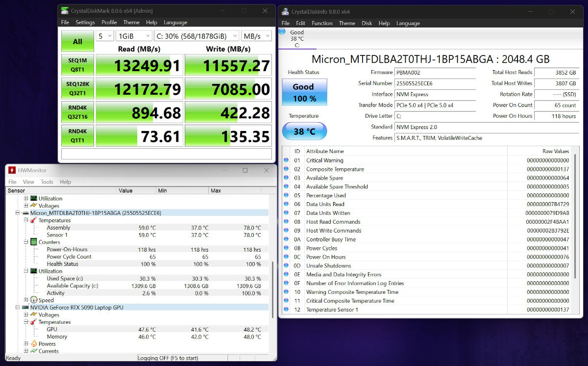The image size is (588, 366).
Task: Run the RND4K Q1T1 benchmark
Action: point(77,135)
